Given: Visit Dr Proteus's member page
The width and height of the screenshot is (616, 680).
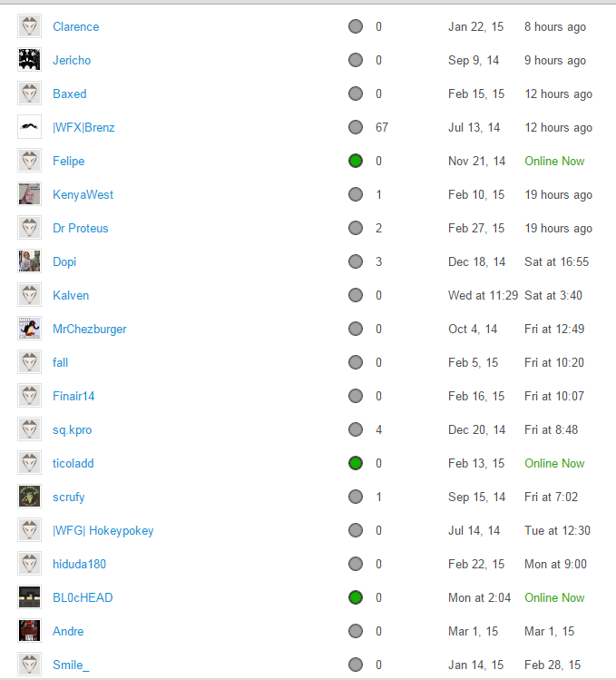Looking at the screenshot, I should (81, 228).
